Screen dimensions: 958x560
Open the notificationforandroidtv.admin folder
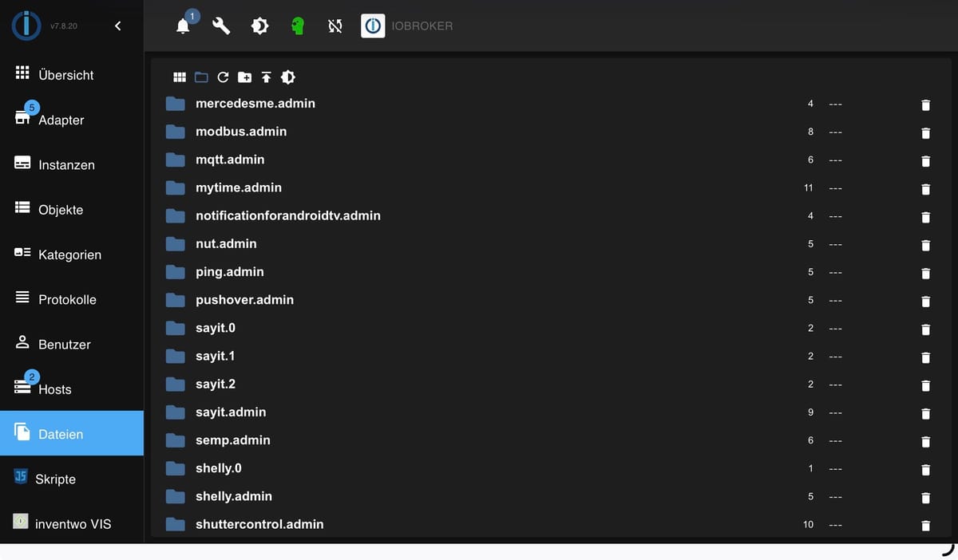288,215
